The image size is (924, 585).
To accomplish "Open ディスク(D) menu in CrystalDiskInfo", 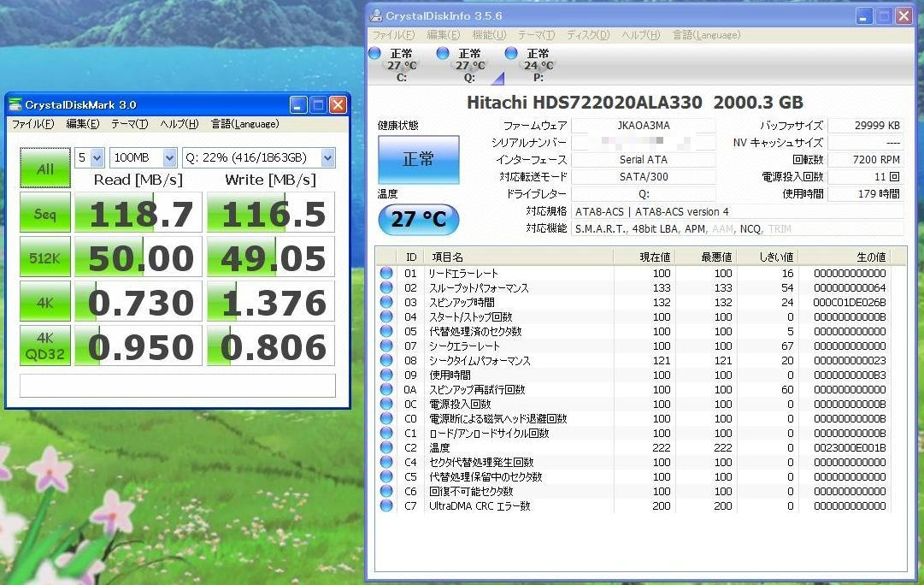I will point(588,35).
